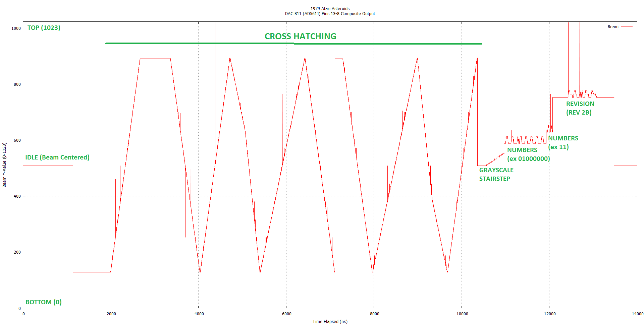Click the chart title '1979 Atari Asteroids'
Screen dimensions: 644x325
[x=330, y=9]
